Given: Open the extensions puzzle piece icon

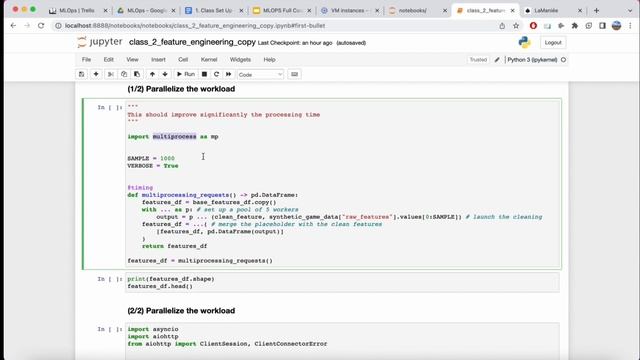Looking at the screenshot, I should coord(575,26).
